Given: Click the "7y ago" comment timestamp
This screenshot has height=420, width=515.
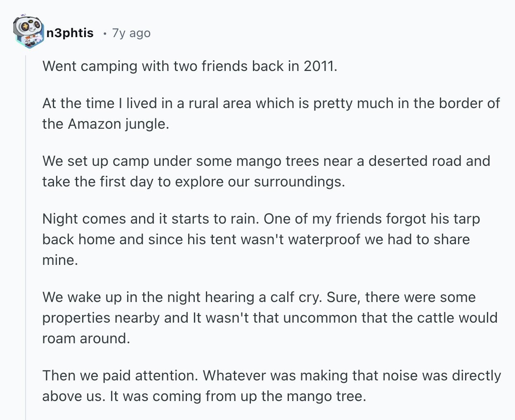Looking at the screenshot, I should click(131, 33).
